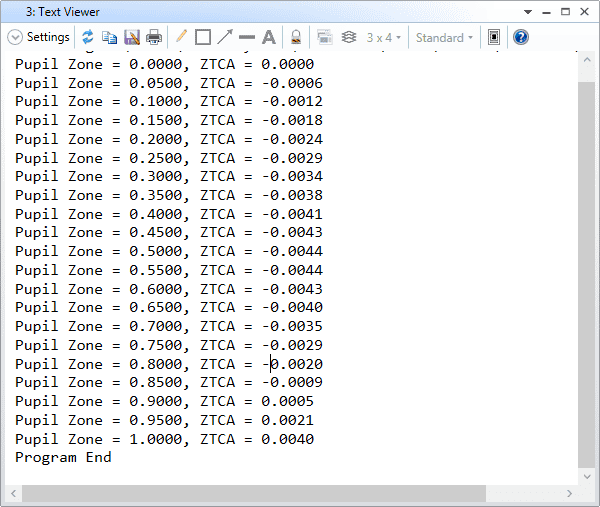Click the Pupil Zone = 0.4500 line
The height and width of the screenshot is (507, 600).
click(x=169, y=232)
